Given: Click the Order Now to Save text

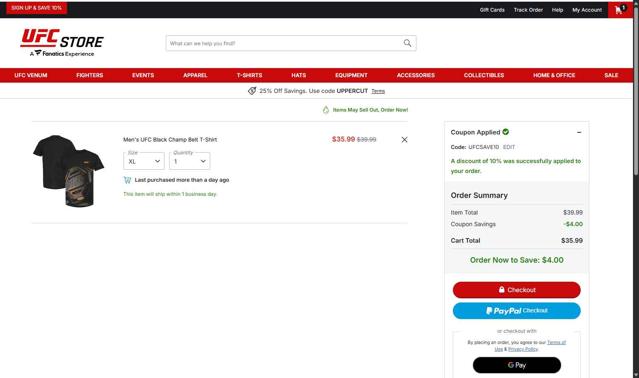Looking at the screenshot, I should click(517, 260).
